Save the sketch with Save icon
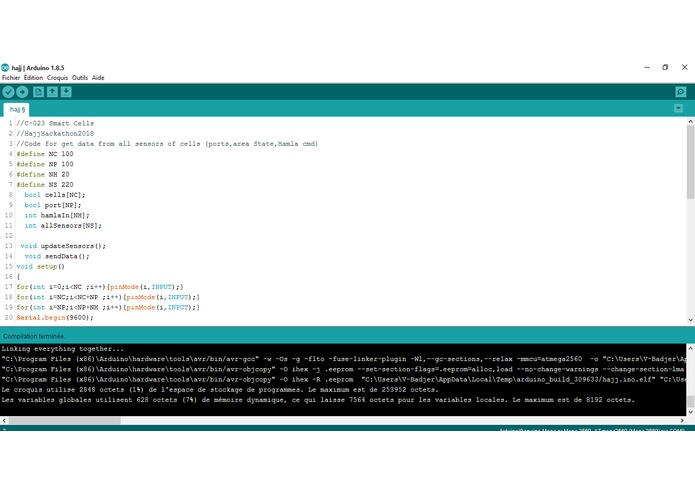The image size is (695, 494). tap(66, 92)
